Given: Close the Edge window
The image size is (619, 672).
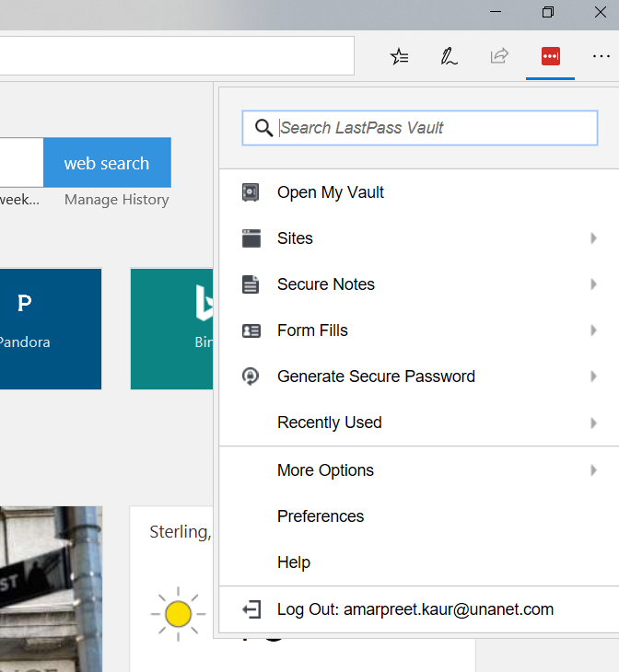Looking at the screenshot, I should (x=601, y=12).
